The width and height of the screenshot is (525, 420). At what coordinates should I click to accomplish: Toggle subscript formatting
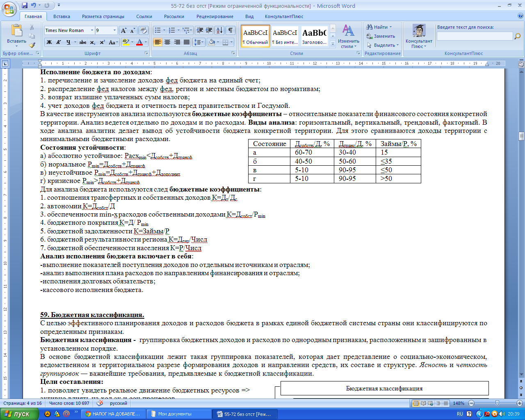pyautogui.click(x=93, y=42)
